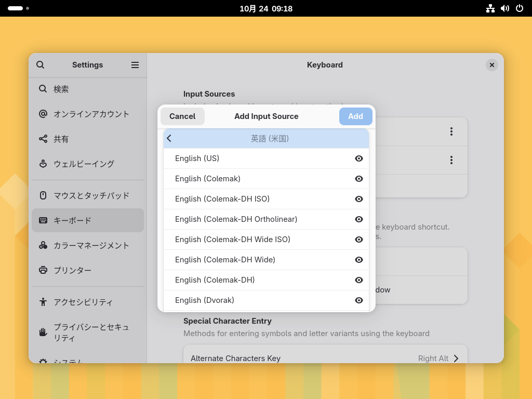Image resolution: width=532 pixels, height=399 pixels.
Task: Choose English (Colemak-DH Wide) layout
Action: coord(225,260)
